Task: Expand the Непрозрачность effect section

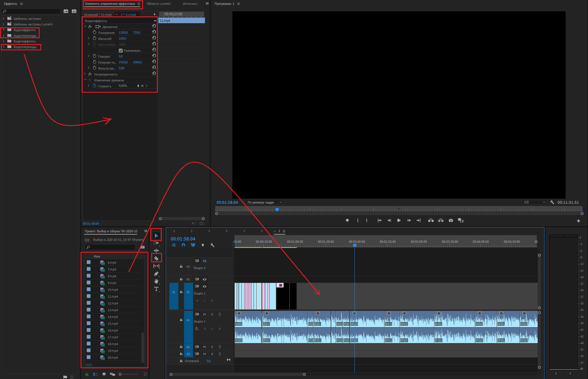Action: click(x=85, y=74)
